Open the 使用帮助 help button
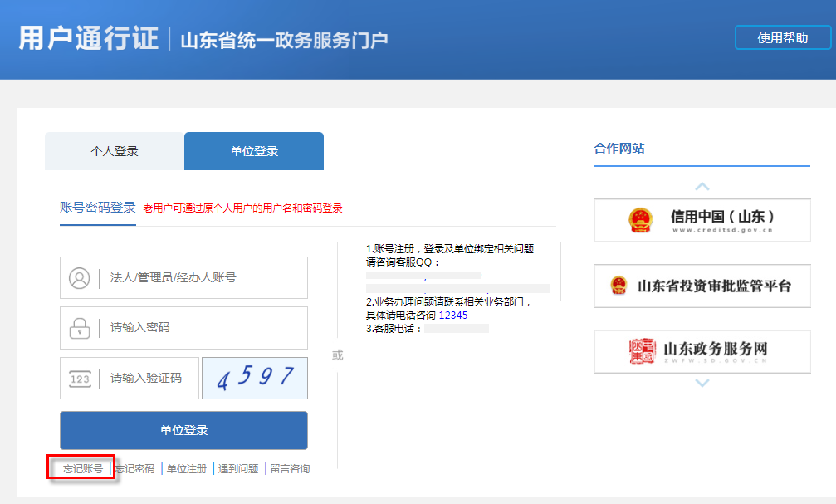 (x=783, y=37)
